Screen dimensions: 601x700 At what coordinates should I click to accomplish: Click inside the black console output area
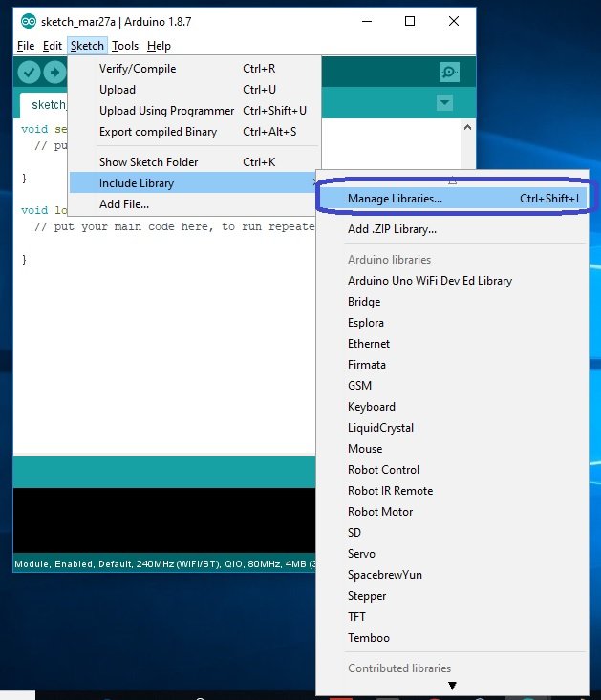164,520
